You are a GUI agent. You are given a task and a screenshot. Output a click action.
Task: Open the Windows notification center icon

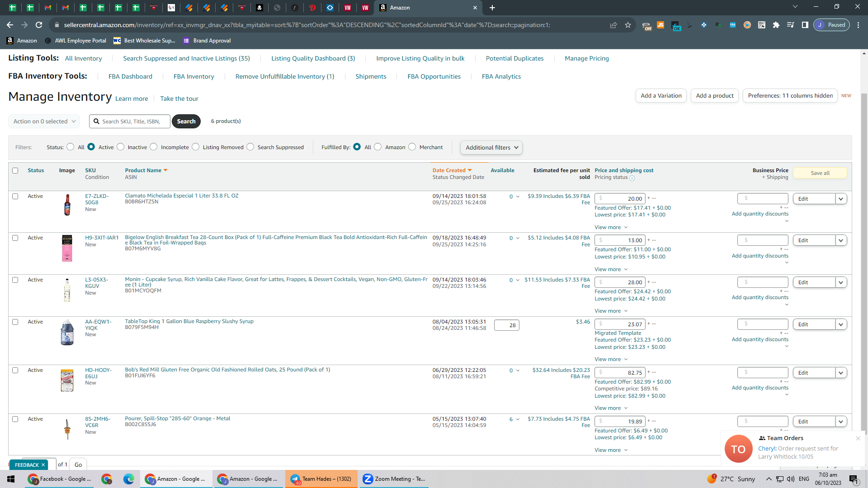[854, 479]
